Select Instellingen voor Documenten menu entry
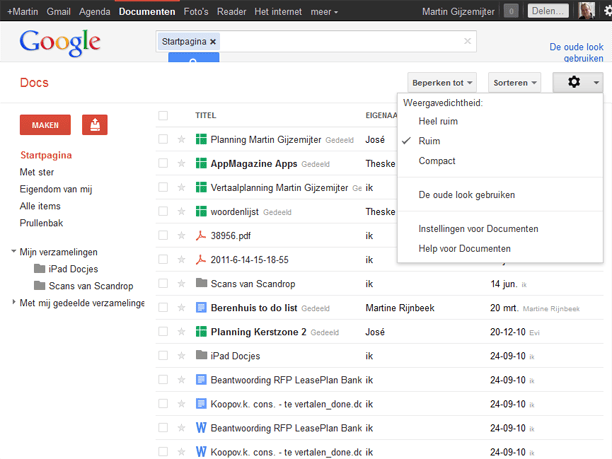 [478, 229]
